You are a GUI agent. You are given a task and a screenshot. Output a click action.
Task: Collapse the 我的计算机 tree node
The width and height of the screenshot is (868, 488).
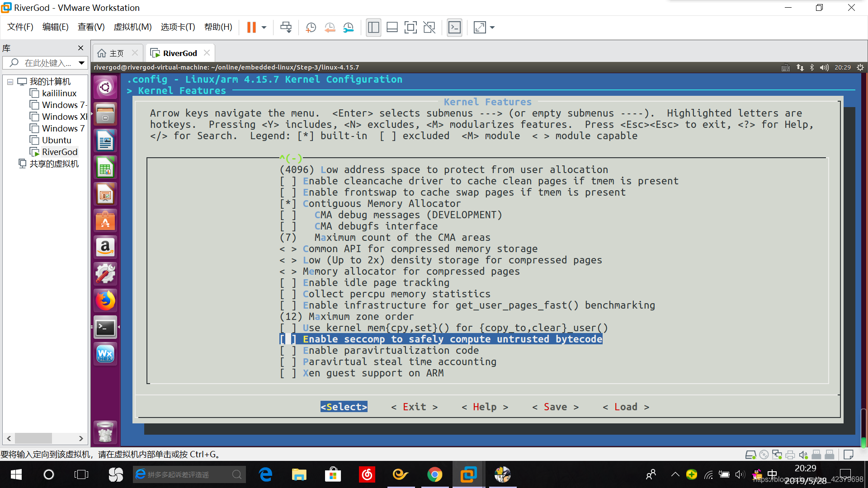click(x=10, y=82)
